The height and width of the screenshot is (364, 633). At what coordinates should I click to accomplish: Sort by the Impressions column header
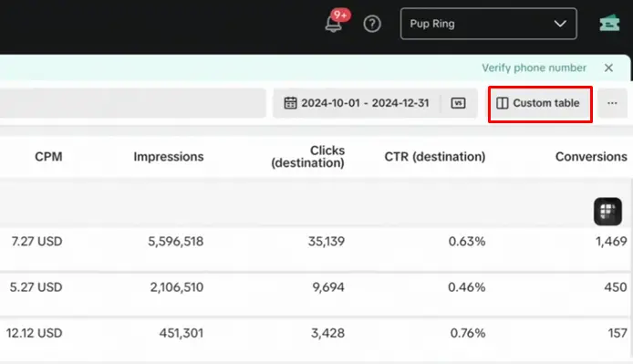click(169, 156)
